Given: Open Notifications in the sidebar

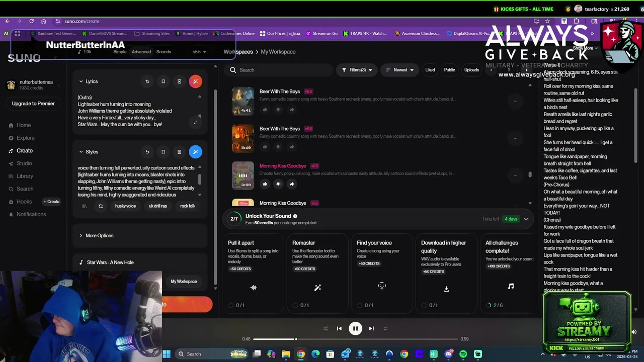Looking at the screenshot, I should tap(28, 214).
